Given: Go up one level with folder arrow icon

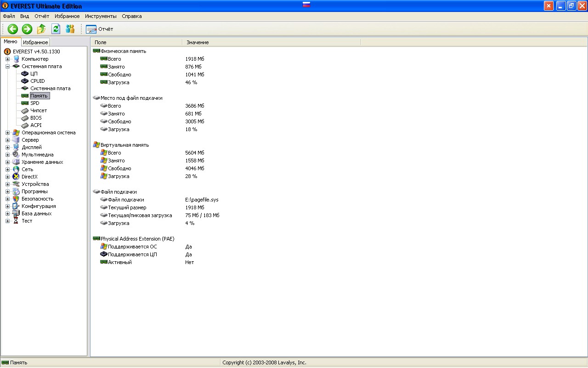Looking at the screenshot, I should (x=41, y=29).
